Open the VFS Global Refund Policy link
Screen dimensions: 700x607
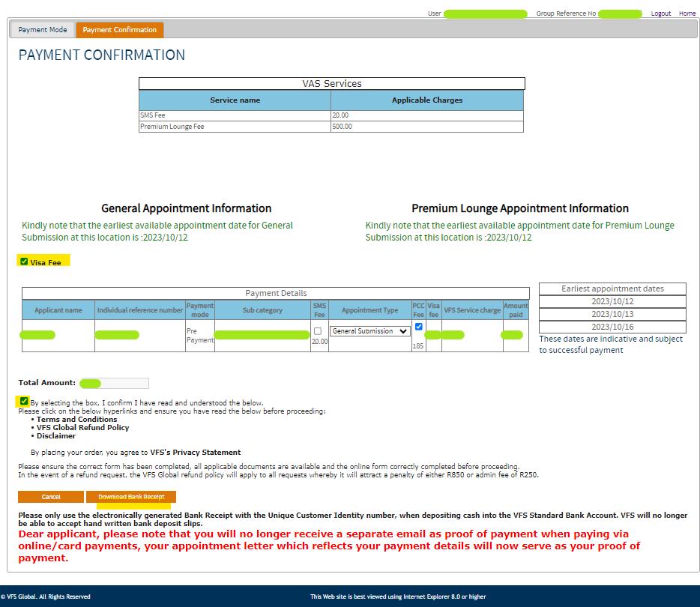point(82,428)
